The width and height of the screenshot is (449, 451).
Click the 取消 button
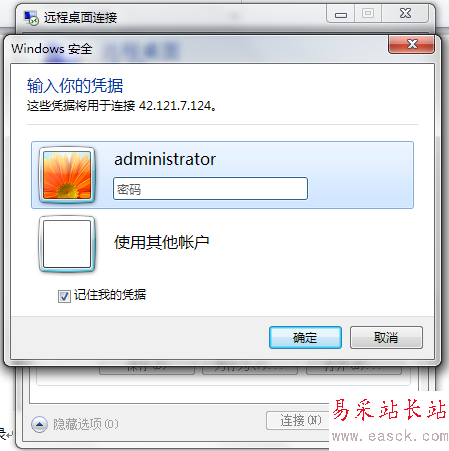(386, 338)
